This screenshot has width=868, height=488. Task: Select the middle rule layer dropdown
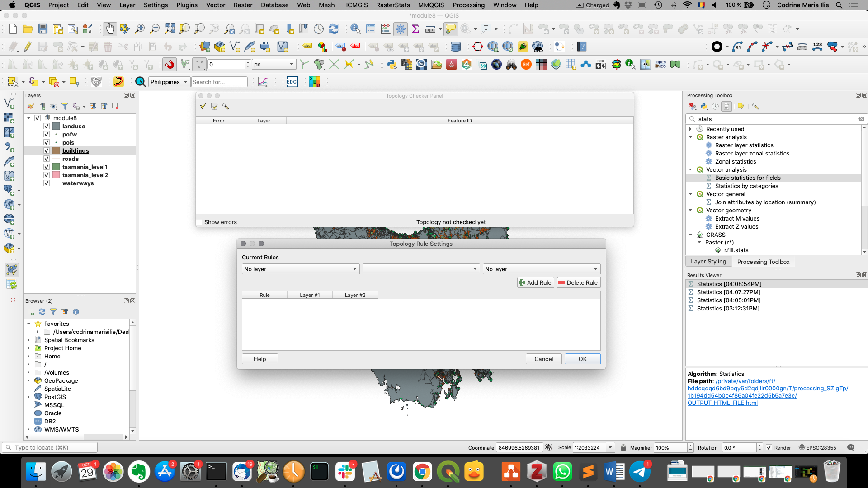(x=421, y=269)
